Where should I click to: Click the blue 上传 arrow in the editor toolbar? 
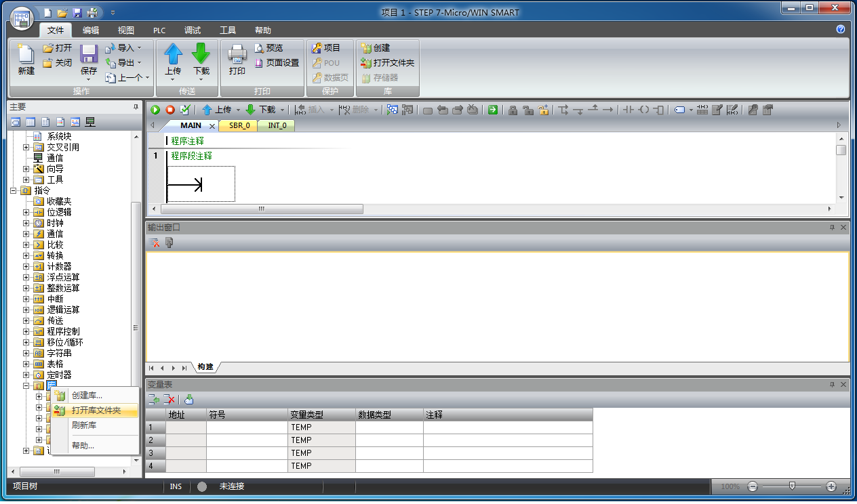click(207, 110)
